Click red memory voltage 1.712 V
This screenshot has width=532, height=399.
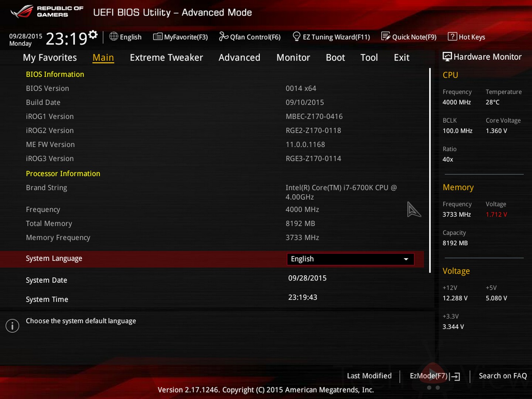497,215
